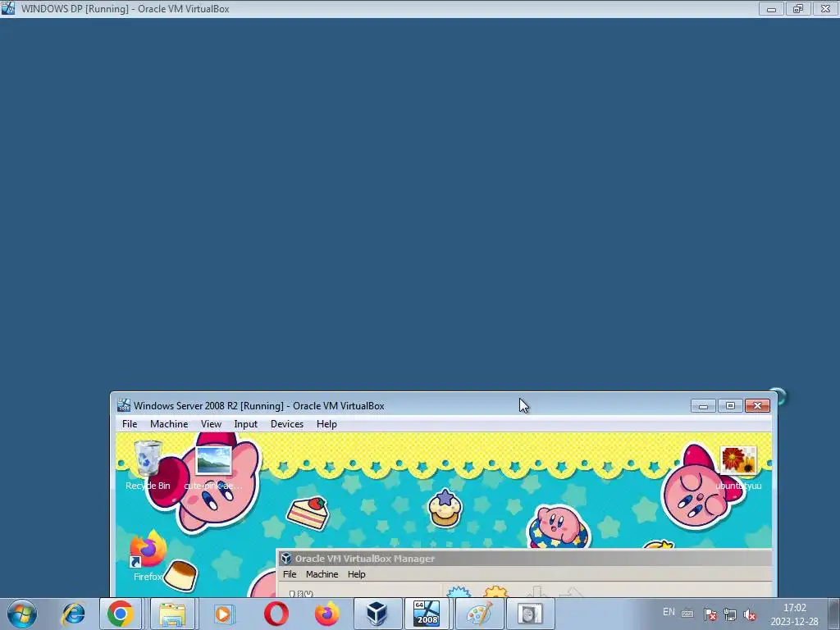The width and height of the screenshot is (840, 630).
Task: Select Recycle Bin icon on guest desktop
Action: coord(148,464)
